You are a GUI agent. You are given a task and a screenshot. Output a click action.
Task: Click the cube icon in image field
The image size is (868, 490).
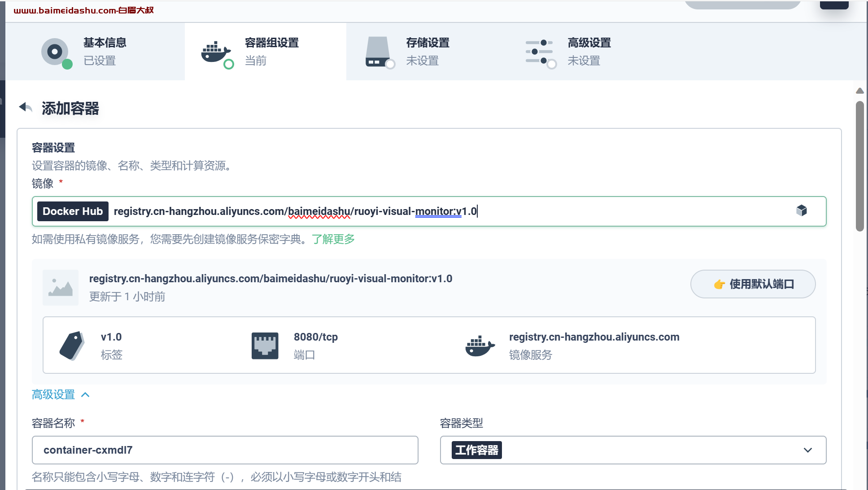[x=802, y=210]
